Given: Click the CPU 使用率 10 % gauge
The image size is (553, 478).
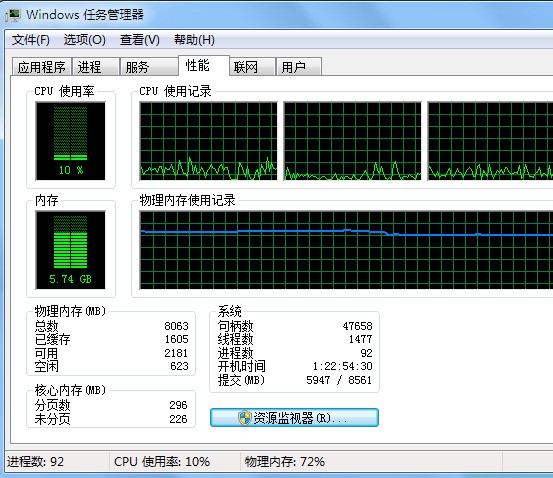Looking at the screenshot, I should pos(71,141).
